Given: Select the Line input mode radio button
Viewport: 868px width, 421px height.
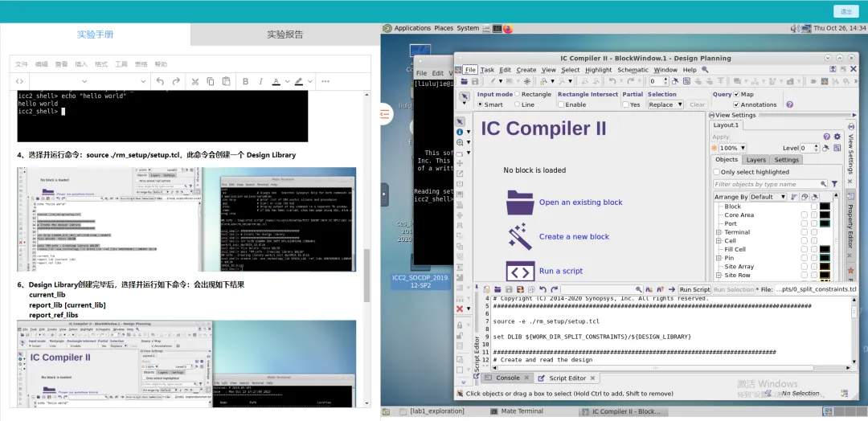Looking at the screenshot, I should 517,104.
